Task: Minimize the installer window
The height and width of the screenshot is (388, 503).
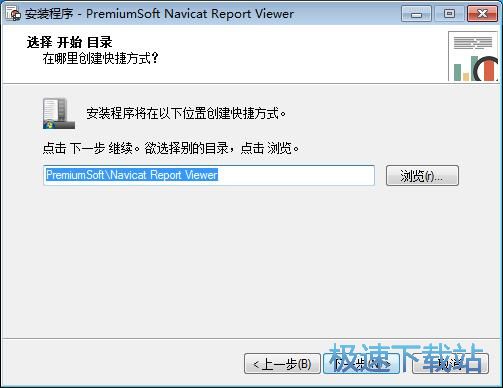Action: coord(416,14)
